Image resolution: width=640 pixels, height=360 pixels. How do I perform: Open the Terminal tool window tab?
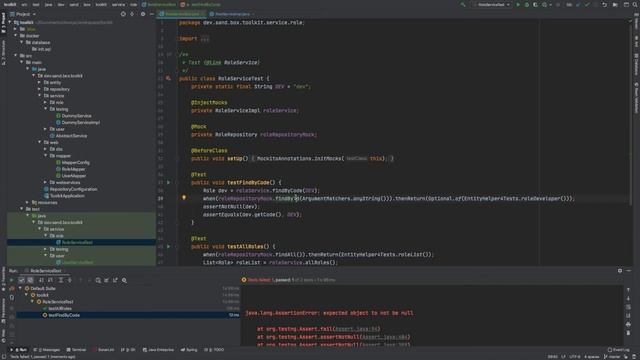coord(76,350)
